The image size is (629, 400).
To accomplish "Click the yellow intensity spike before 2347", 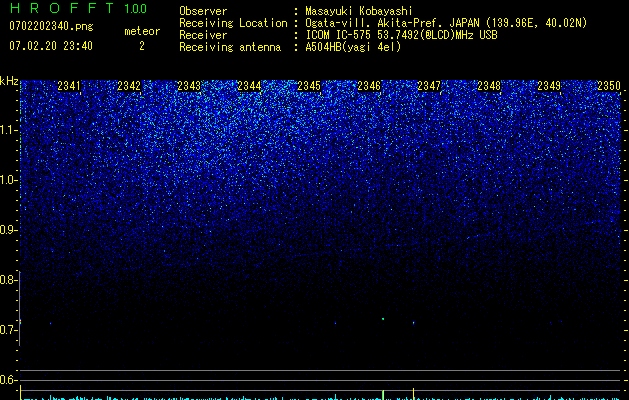I will (414, 394).
